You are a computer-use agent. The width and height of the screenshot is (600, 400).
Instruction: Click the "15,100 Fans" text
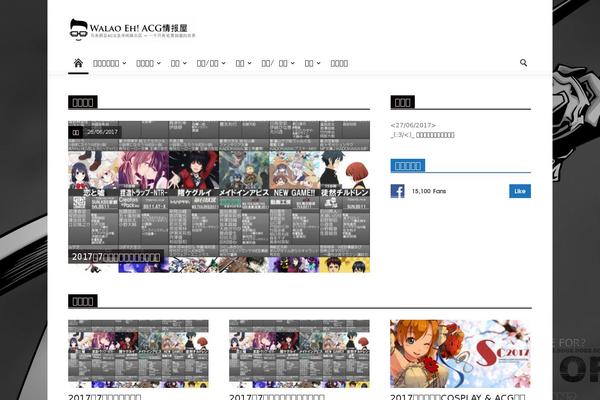pyautogui.click(x=429, y=191)
